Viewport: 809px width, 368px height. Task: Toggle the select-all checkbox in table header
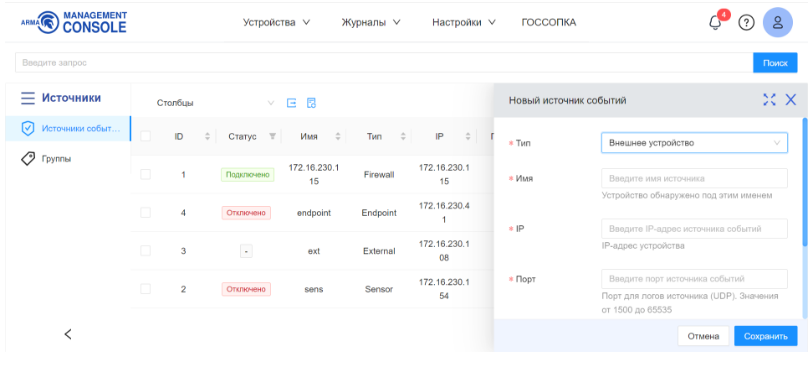tap(145, 136)
